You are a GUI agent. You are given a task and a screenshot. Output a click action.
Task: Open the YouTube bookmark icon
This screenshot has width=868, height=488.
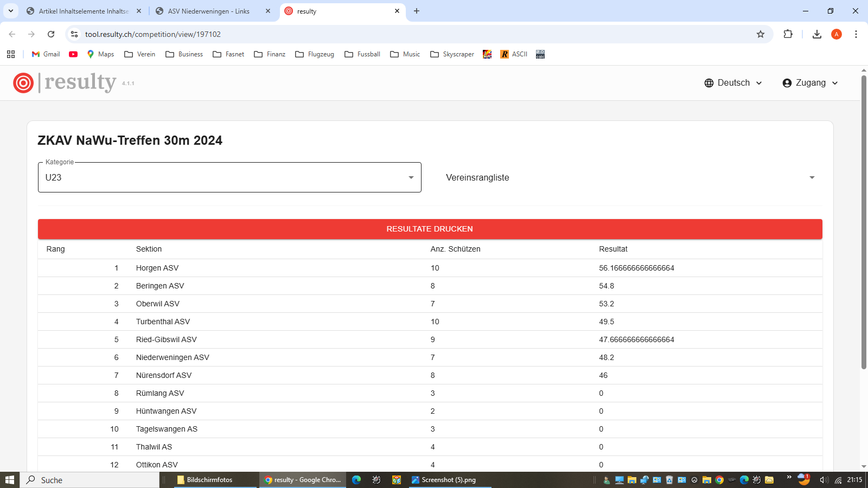73,54
